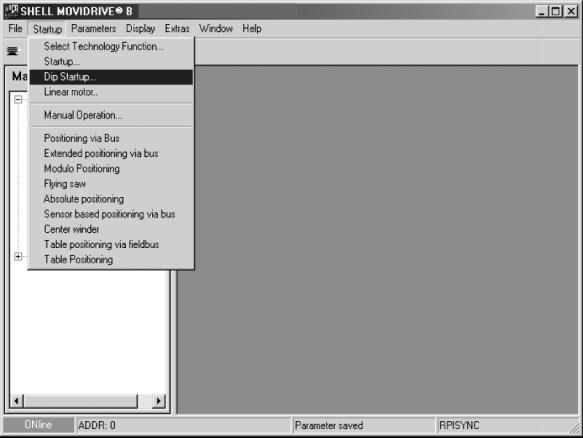Image resolution: width=583 pixels, height=438 pixels.
Task: Choose Modulo Positioning
Action: click(x=111, y=169)
